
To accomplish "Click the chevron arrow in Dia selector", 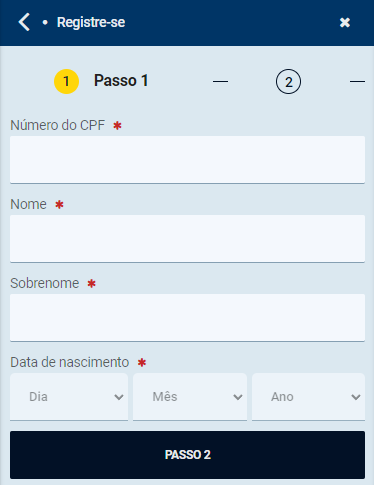I will (119, 397).
